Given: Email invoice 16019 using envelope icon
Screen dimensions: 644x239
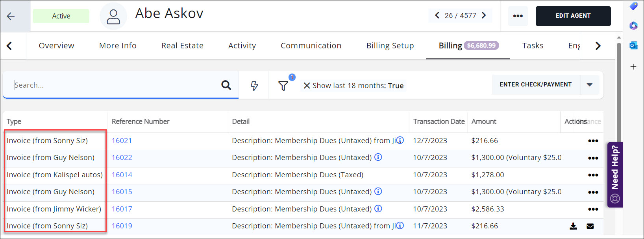Looking at the screenshot, I should click(590, 226).
